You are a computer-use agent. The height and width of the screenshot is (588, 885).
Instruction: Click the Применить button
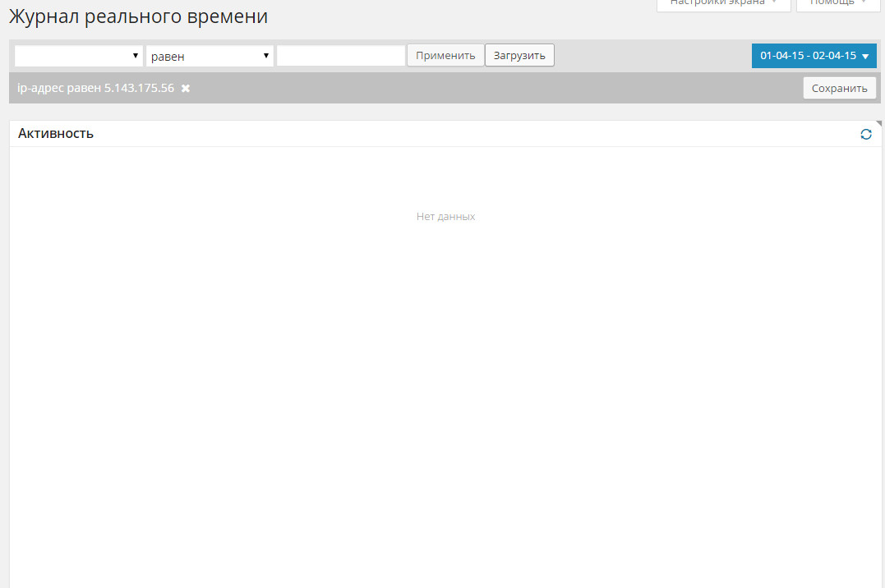coord(445,55)
